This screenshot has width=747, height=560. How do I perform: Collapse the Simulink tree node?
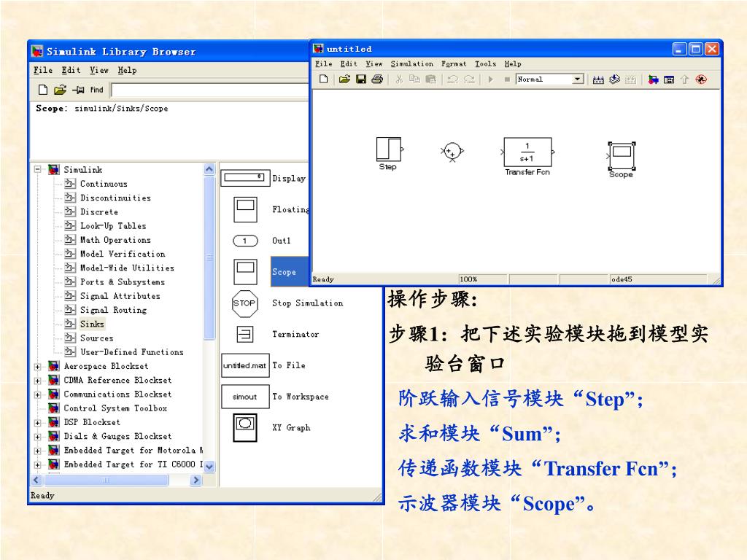click(x=38, y=169)
